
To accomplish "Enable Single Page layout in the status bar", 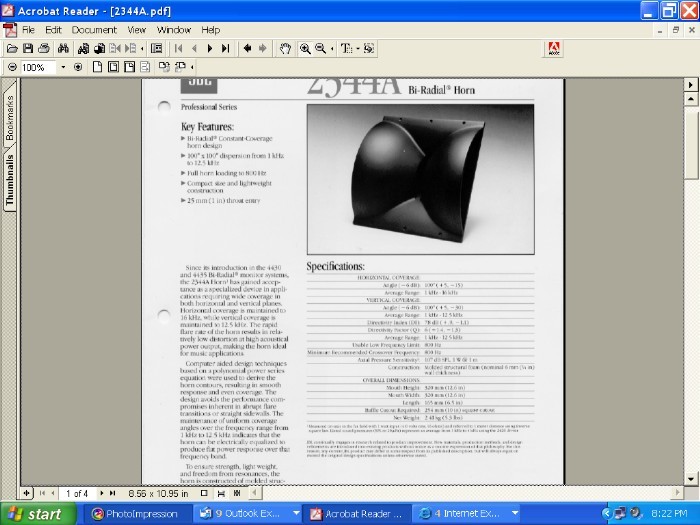I will [x=204, y=493].
